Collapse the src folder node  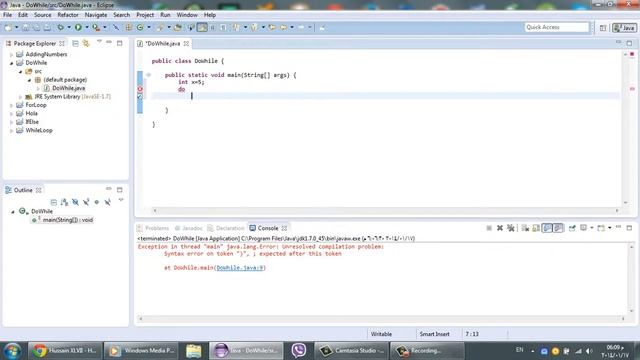(x=20, y=71)
